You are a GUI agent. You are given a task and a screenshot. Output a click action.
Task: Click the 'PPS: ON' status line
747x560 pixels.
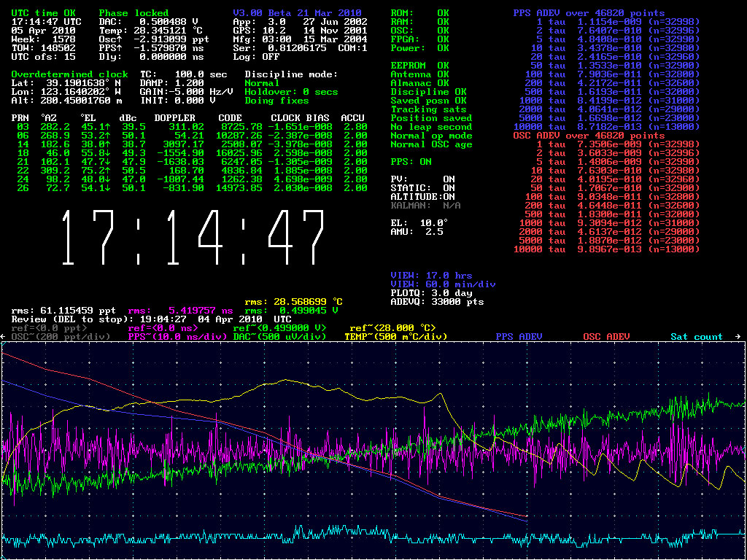click(411, 162)
